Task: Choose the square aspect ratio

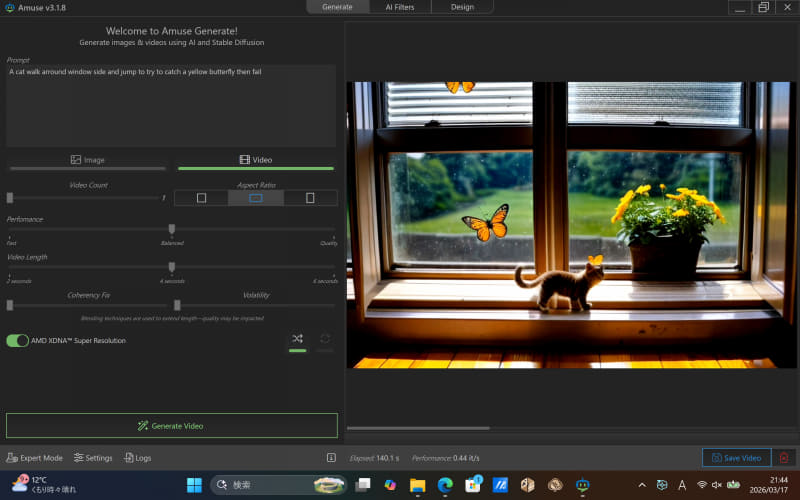Action: click(x=202, y=198)
